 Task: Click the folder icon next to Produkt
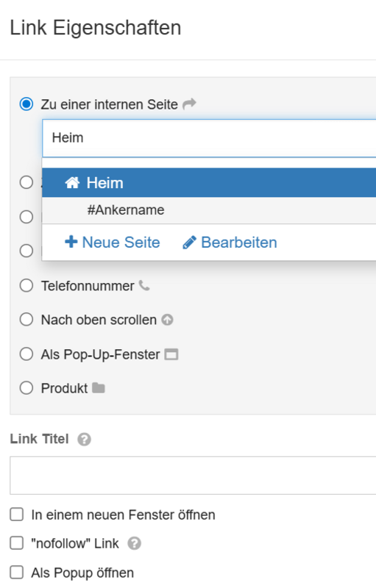(99, 388)
